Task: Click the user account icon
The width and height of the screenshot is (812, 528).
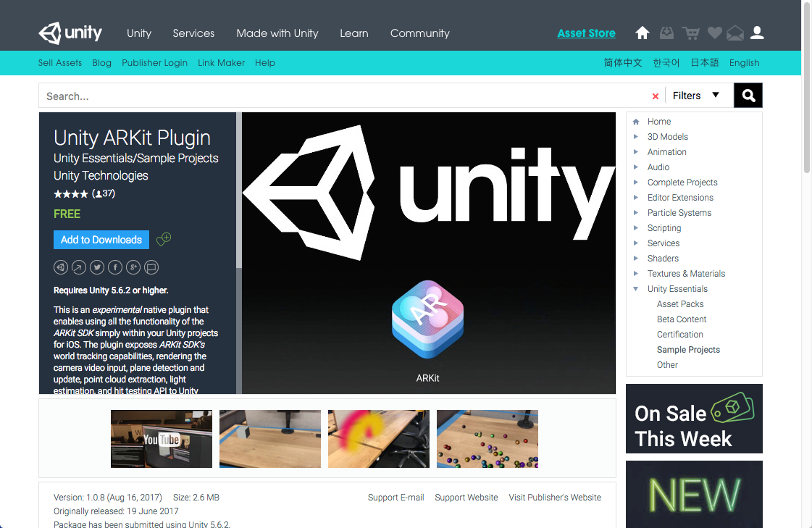Action: coord(757,33)
